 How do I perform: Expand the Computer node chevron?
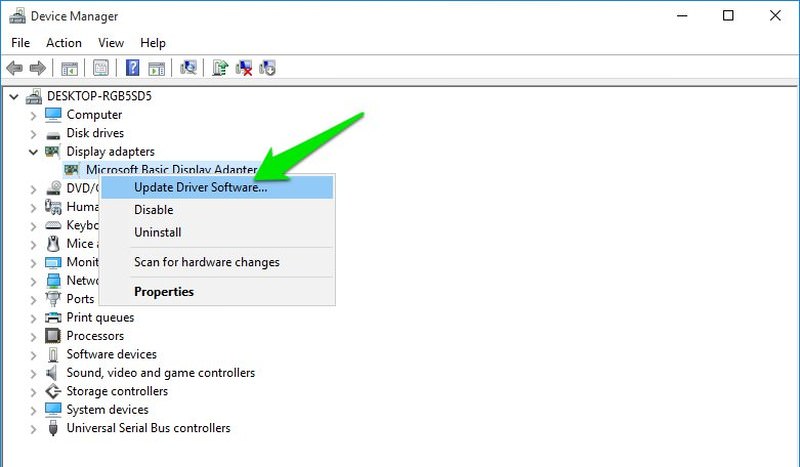[x=33, y=116]
